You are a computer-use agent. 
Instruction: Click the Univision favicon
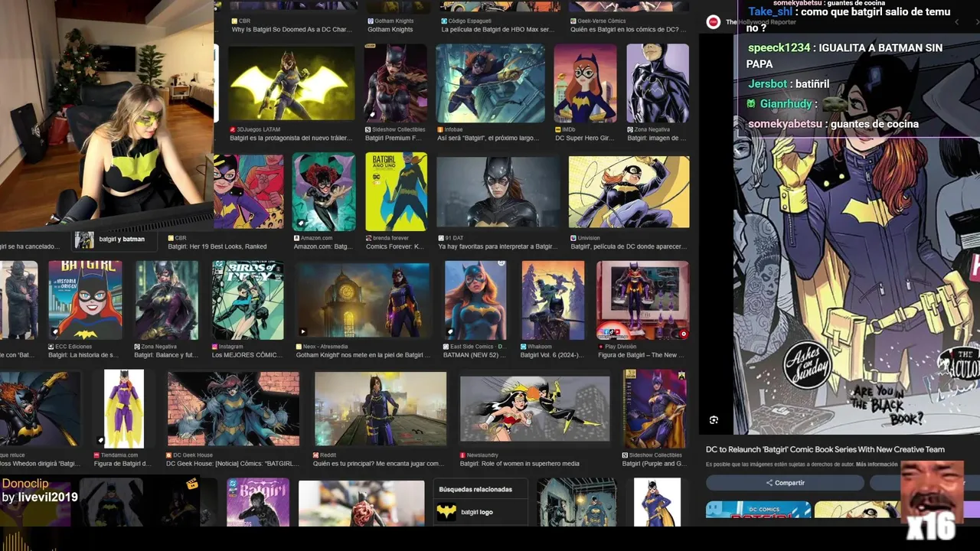[573, 238]
